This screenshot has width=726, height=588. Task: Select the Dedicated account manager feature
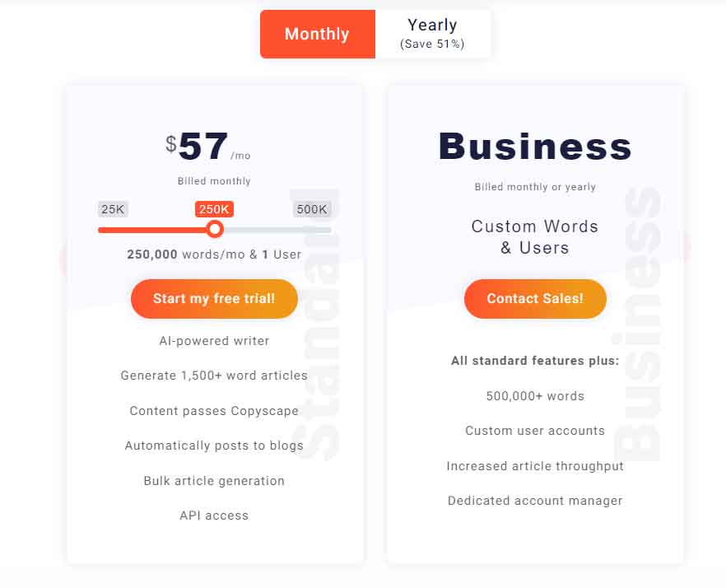coord(535,500)
